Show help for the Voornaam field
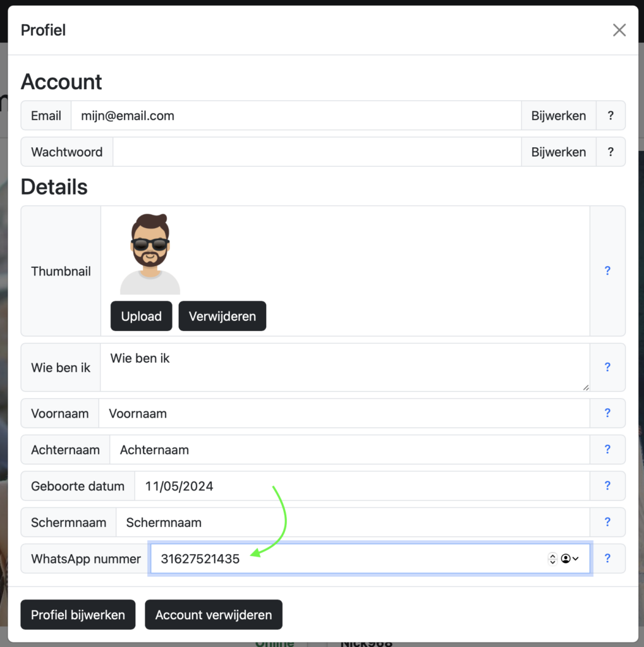Image resolution: width=644 pixels, height=647 pixels. pyautogui.click(x=607, y=413)
